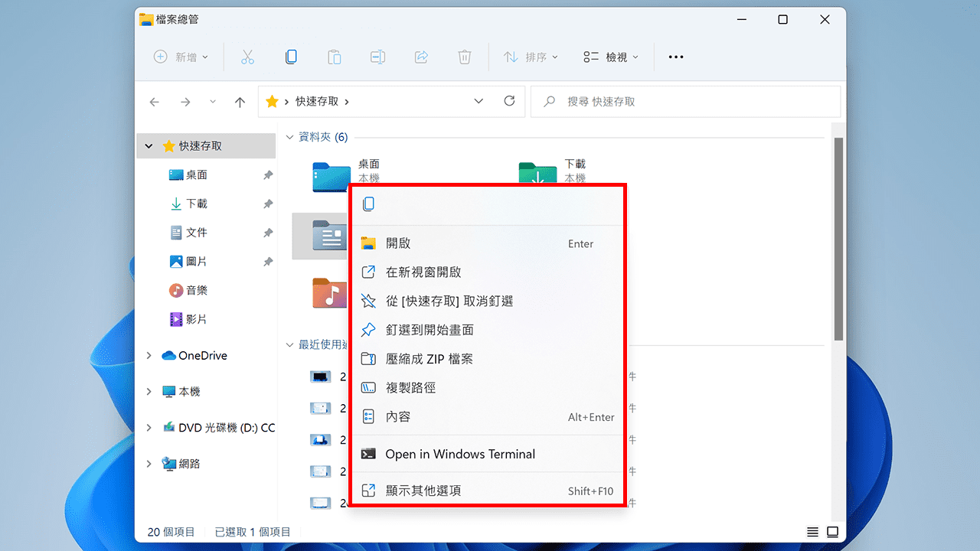Click the Cut scissors icon in toolbar

click(247, 57)
